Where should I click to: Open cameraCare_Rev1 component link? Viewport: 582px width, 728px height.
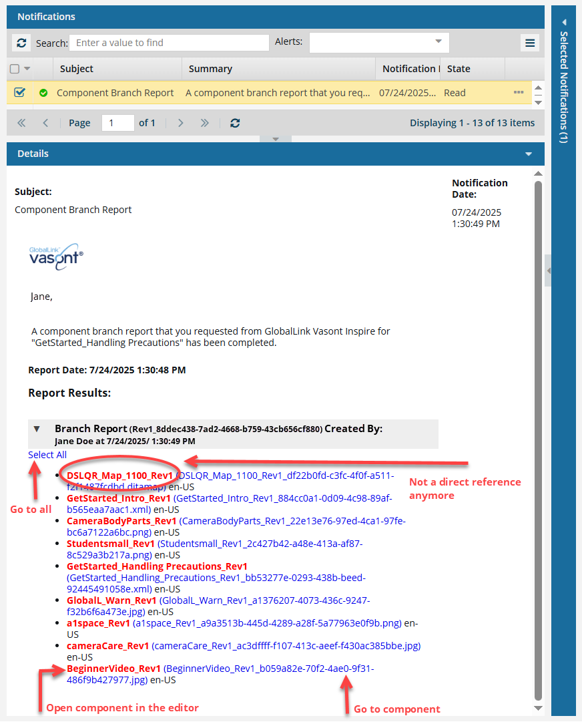(x=107, y=647)
